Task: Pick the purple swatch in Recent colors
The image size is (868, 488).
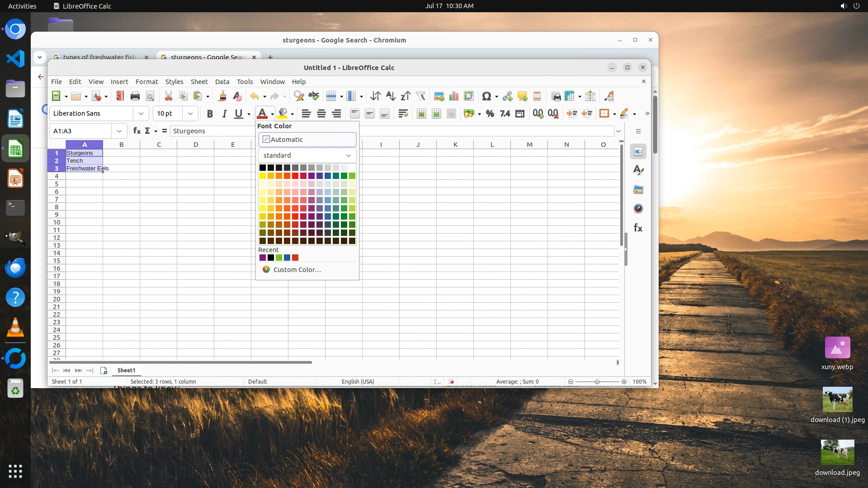Action: point(263,258)
